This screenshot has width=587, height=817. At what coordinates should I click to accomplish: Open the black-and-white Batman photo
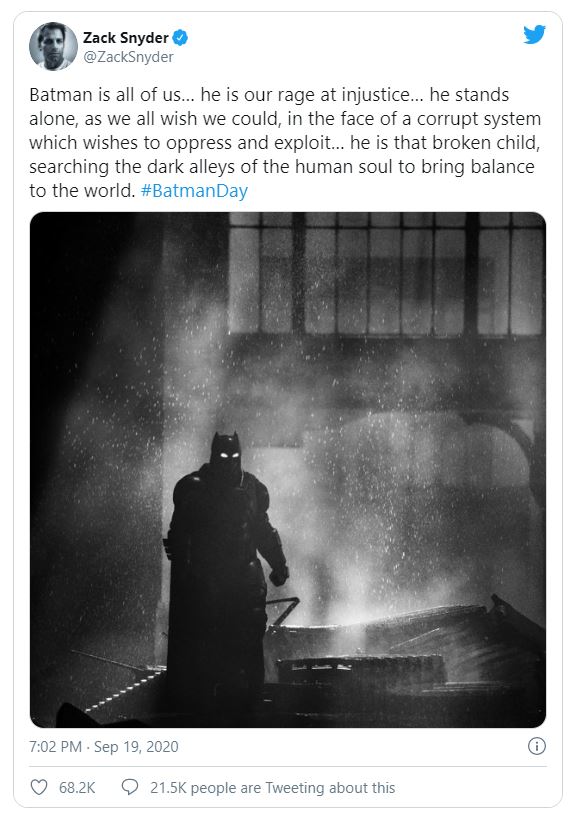[288, 469]
